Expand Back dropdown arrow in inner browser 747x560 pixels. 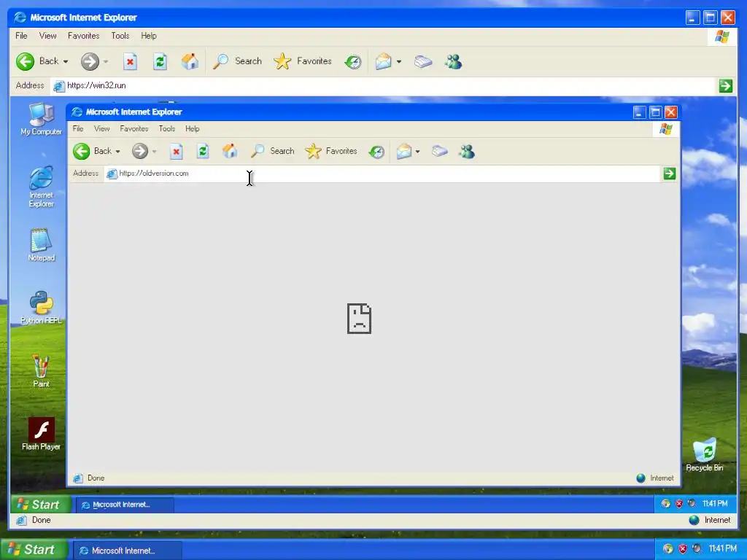coord(117,152)
